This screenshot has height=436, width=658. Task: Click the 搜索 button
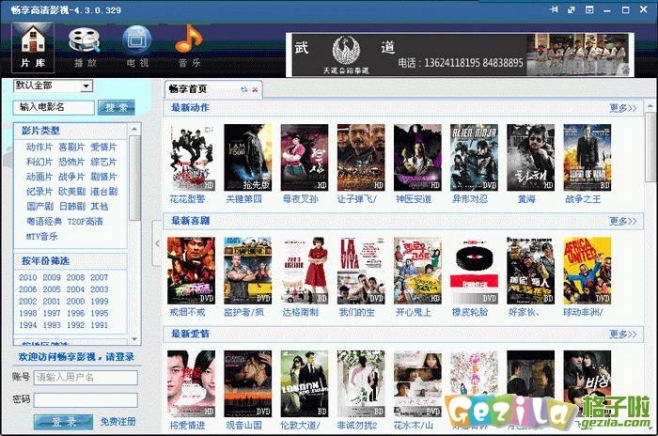click(116, 107)
